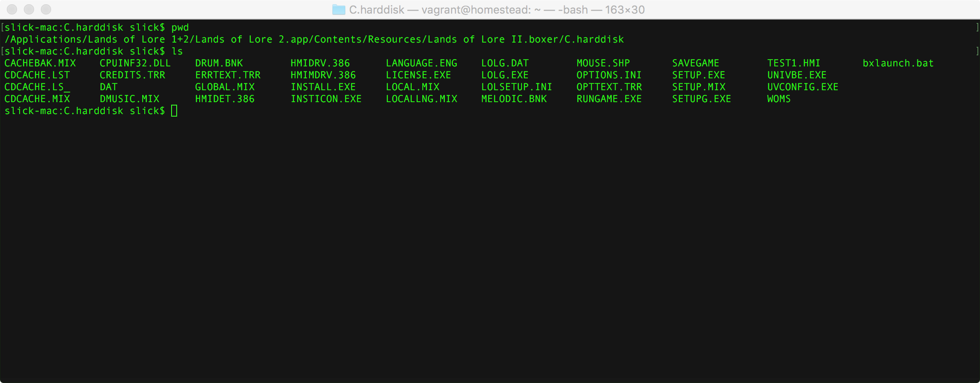Click CPUINF32.DLL file name
This screenshot has height=383, width=980.
point(135,63)
